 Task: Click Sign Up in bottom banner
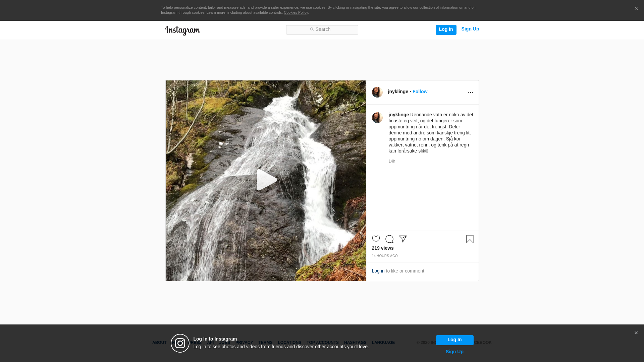click(x=454, y=352)
